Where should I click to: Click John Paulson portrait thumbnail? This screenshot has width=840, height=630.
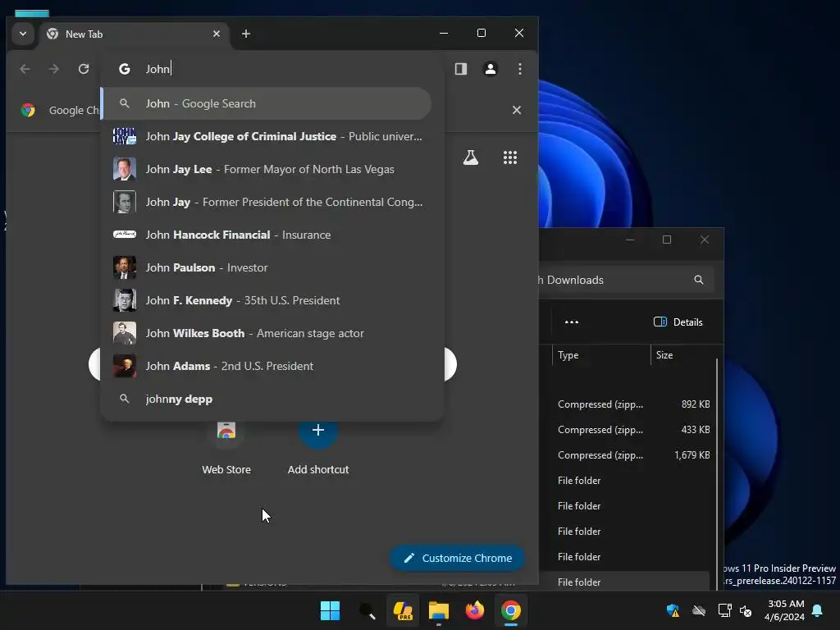click(x=125, y=267)
